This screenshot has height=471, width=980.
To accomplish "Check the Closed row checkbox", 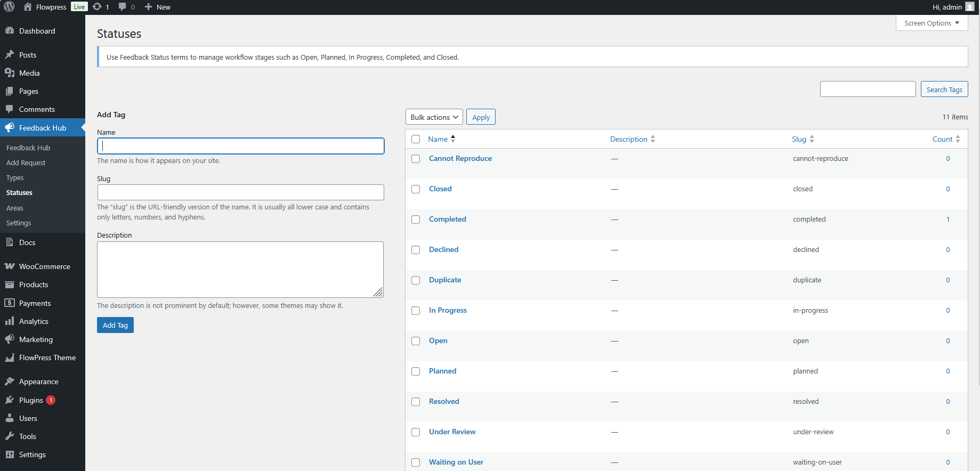I will [x=416, y=189].
